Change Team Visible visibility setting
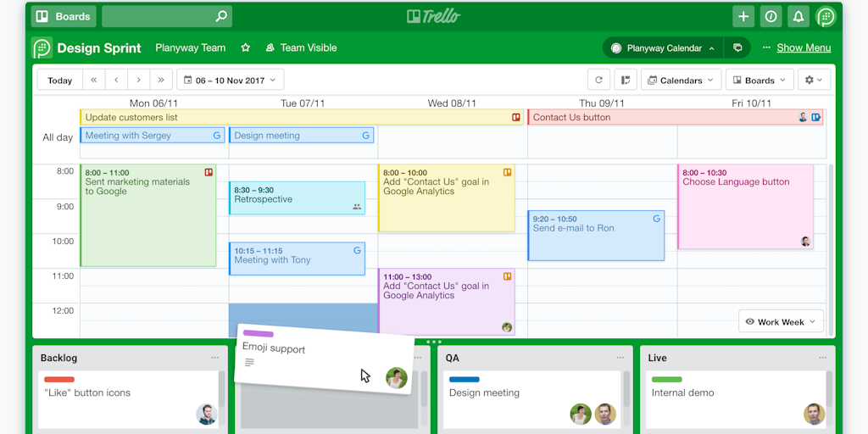868x434 pixels. [x=301, y=47]
